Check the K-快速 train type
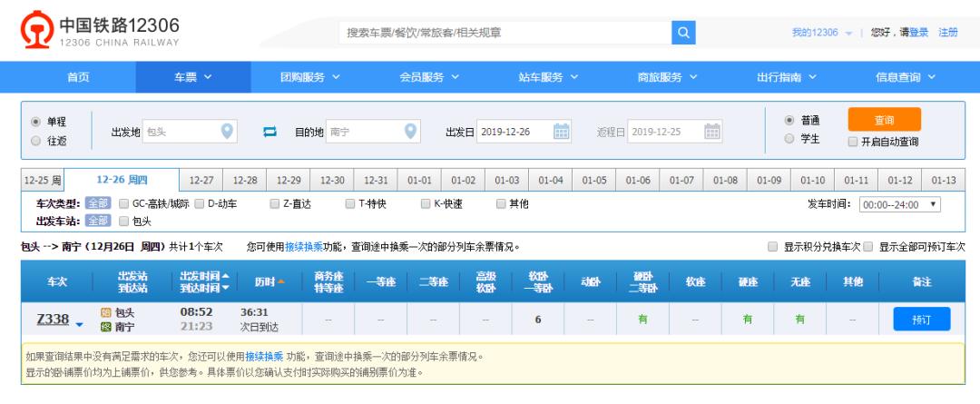This screenshot has width=980, height=404. coord(426,203)
